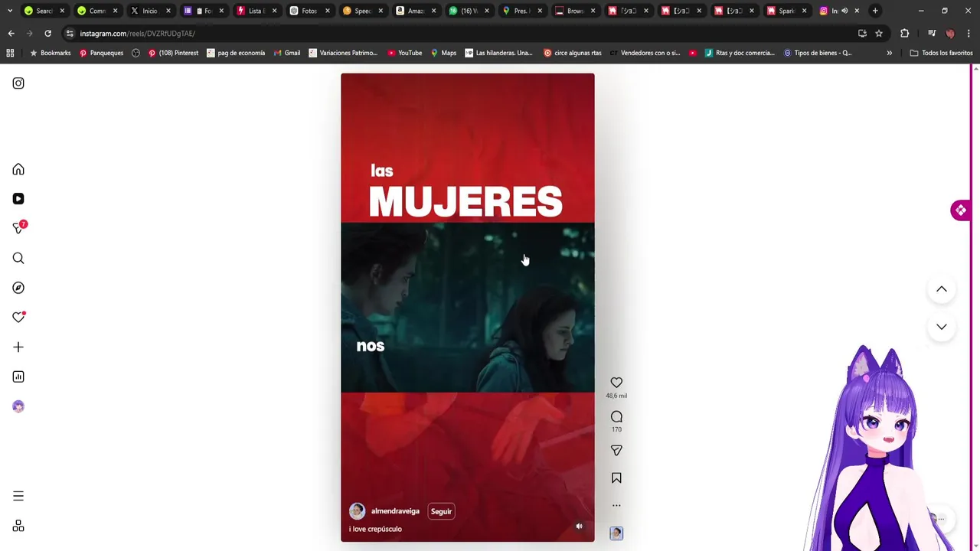Open the Dashboard chart icon in sidebar
Viewport: 980px width, 551px height.
(18, 377)
